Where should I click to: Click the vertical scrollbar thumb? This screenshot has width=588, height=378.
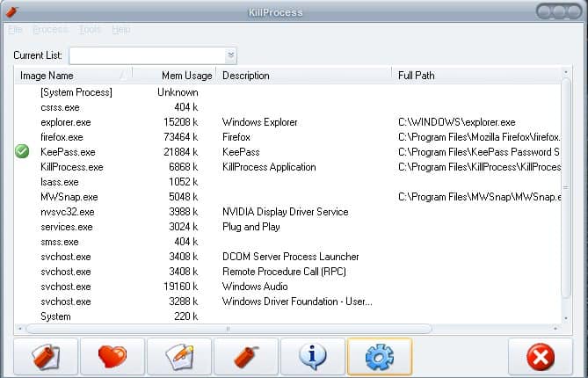click(566, 187)
